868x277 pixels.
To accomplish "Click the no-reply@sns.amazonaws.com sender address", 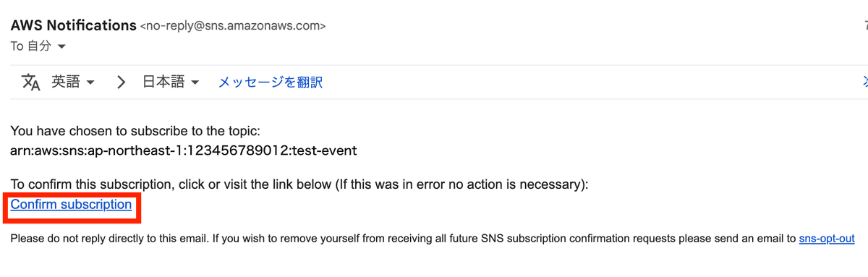I will tap(232, 26).
